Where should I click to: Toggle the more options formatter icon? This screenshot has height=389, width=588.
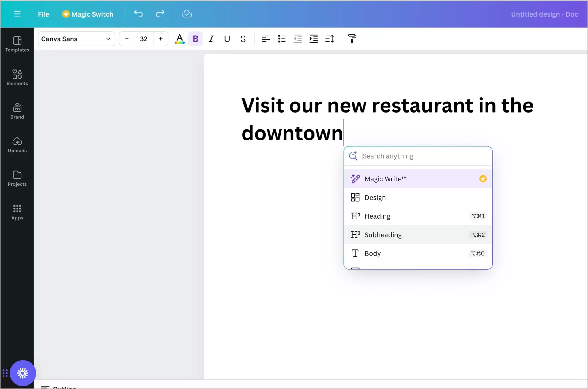[352, 39]
